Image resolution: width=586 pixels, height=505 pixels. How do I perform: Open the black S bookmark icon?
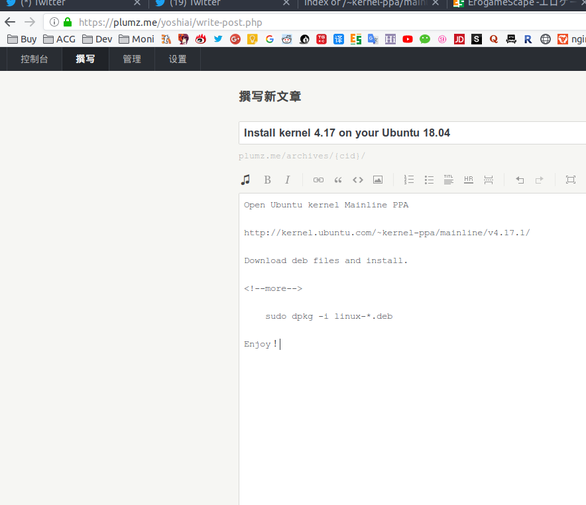coord(476,39)
